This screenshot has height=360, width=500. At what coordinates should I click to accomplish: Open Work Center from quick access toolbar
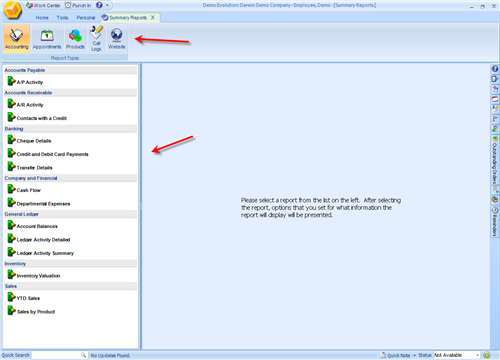[43, 5]
